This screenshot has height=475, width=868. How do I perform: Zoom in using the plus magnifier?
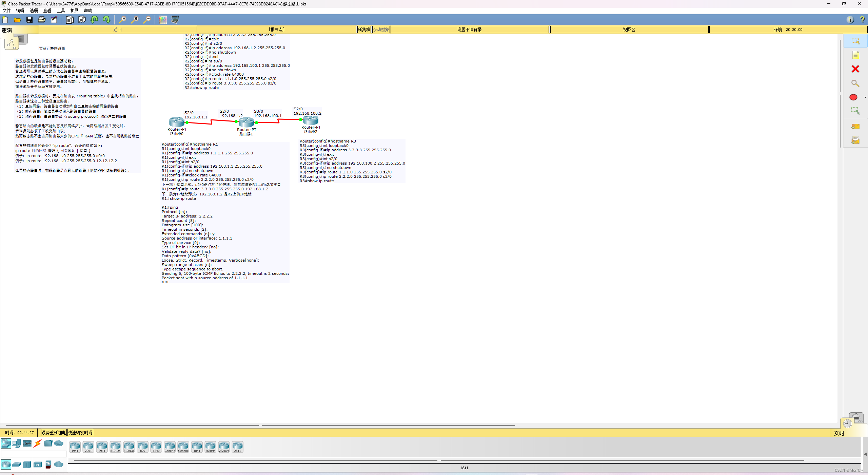tap(122, 20)
